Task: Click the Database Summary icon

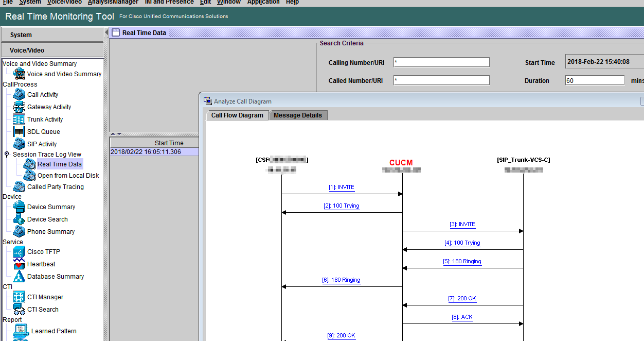Action: (19, 277)
